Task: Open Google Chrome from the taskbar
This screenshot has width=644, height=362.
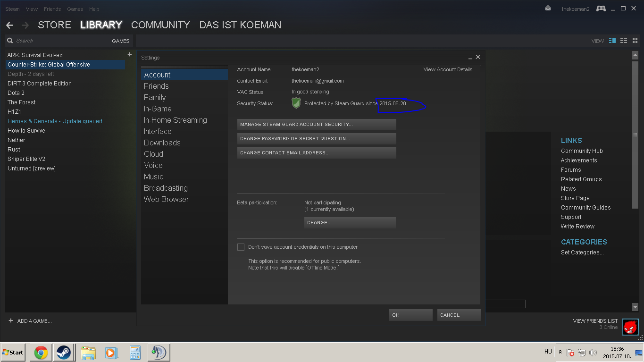Action: point(41,353)
